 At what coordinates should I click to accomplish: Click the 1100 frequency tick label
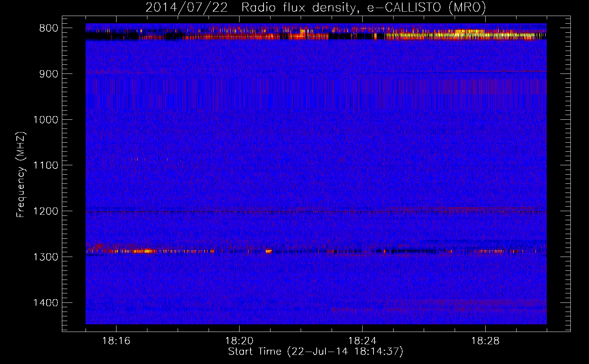pyautogui.click(x=46, y=166)
